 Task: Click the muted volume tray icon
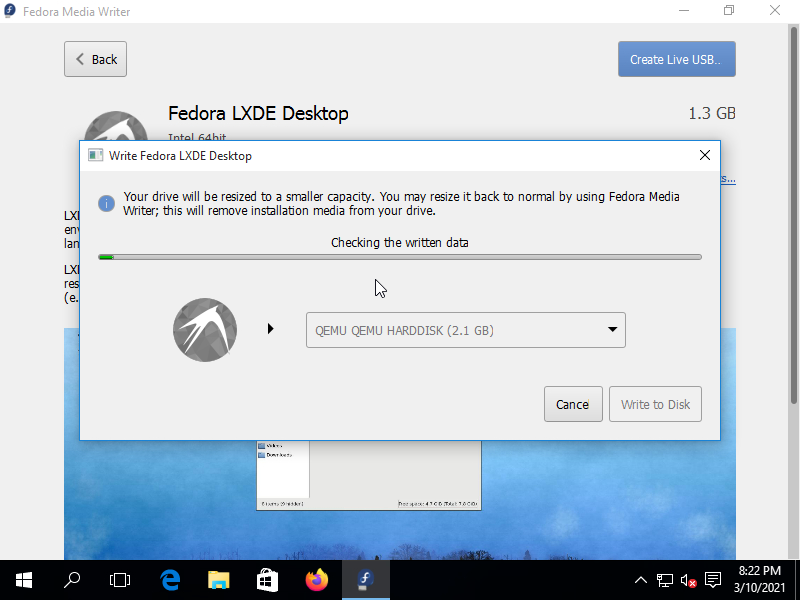pos(689,580)
